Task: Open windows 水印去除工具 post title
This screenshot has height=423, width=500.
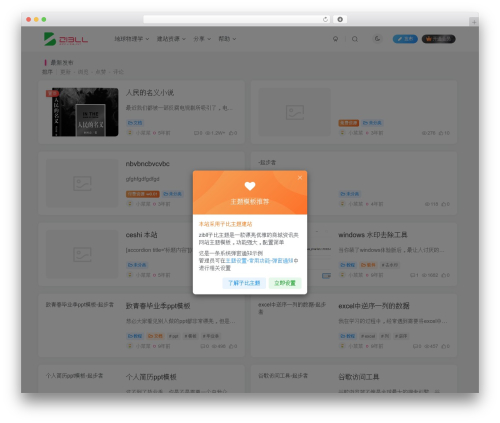Action: click(373, 235)
